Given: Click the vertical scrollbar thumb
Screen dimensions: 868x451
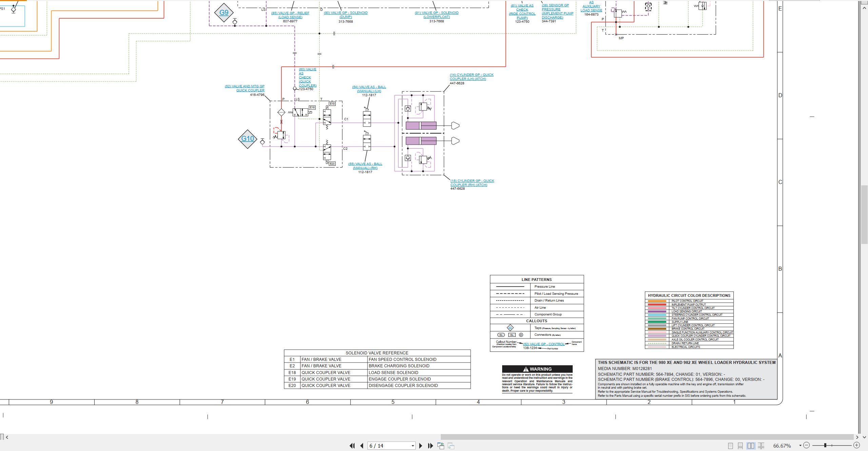Looking at the screenshot, I should tap(864, 214).
